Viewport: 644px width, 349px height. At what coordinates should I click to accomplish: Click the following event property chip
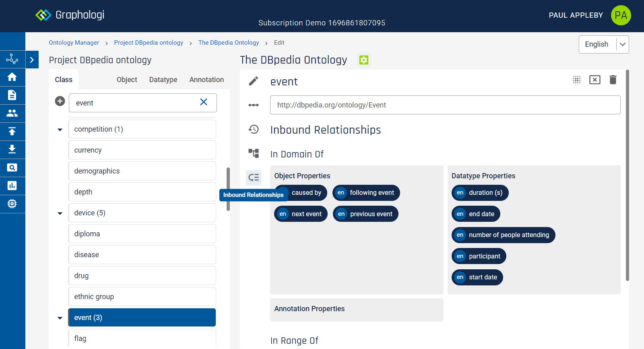pos(366,193)
